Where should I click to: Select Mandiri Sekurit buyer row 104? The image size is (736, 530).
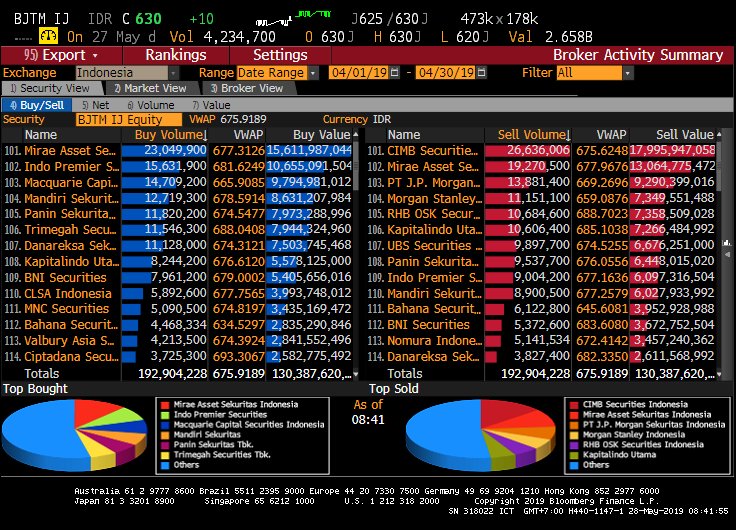pos(177,198)
